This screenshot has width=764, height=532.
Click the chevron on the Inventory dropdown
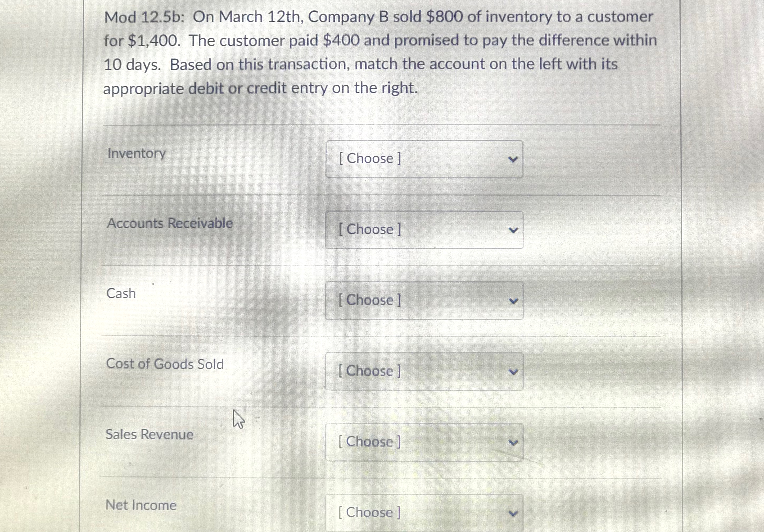tap(514, 160)
